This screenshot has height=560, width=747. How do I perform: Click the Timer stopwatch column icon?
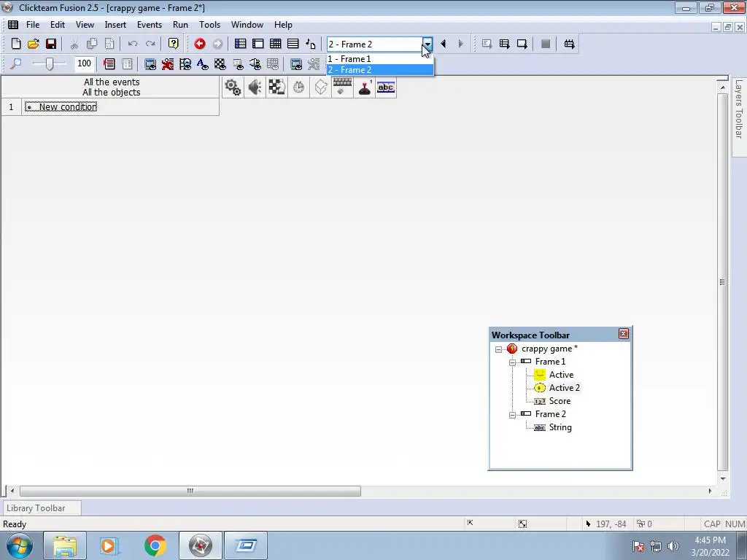click(x=298, y=87)
